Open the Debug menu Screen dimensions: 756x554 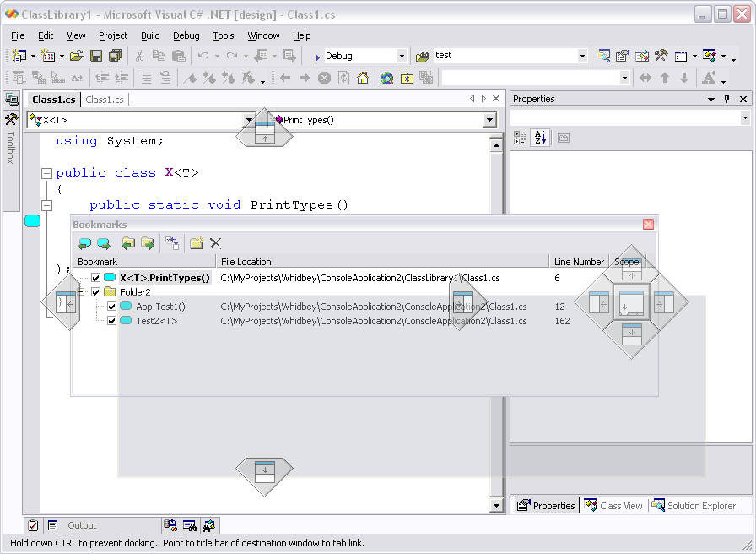[186, 35]
